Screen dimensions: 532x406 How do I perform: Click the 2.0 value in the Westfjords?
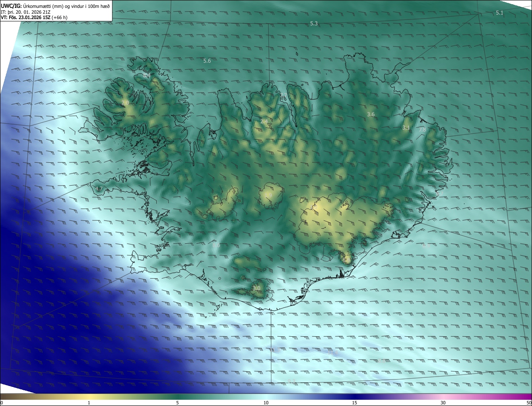coord(125,103)
